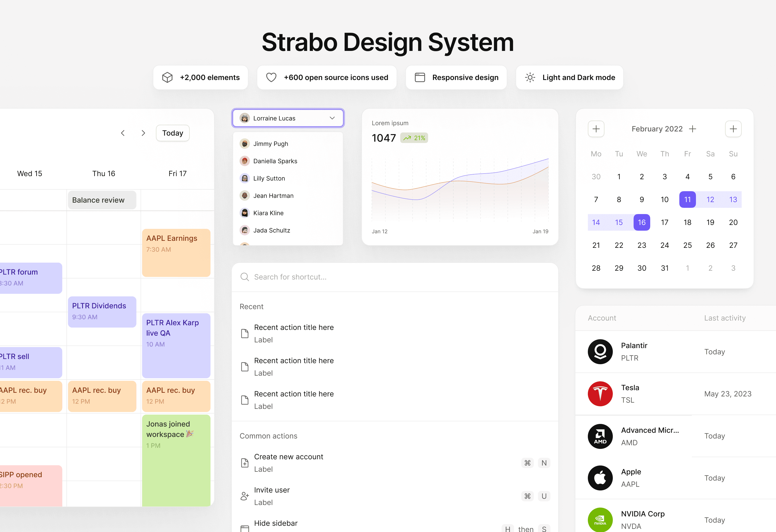Click the AMD logo icon
The height and width of the screenshot is (532, 776).
coord(600,436)
